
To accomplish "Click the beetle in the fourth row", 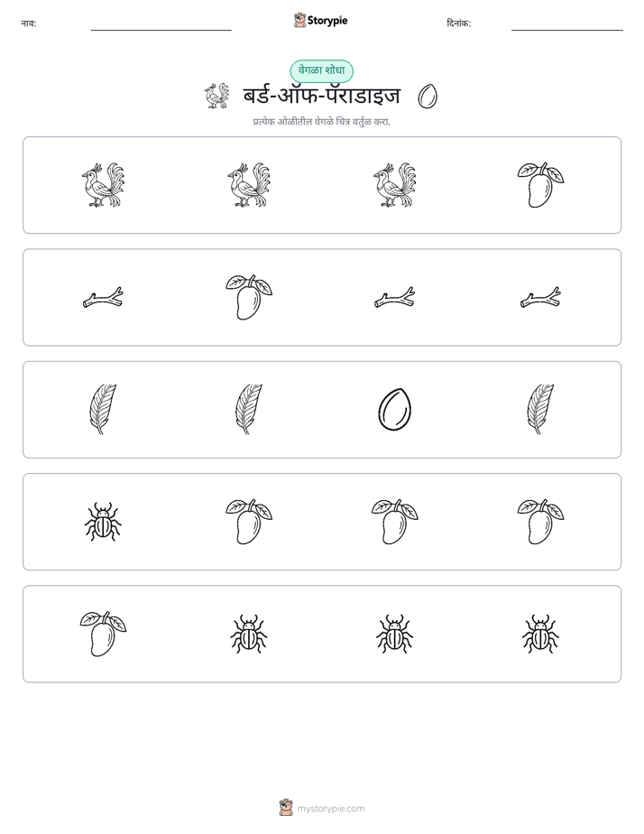I will [103, 522].
